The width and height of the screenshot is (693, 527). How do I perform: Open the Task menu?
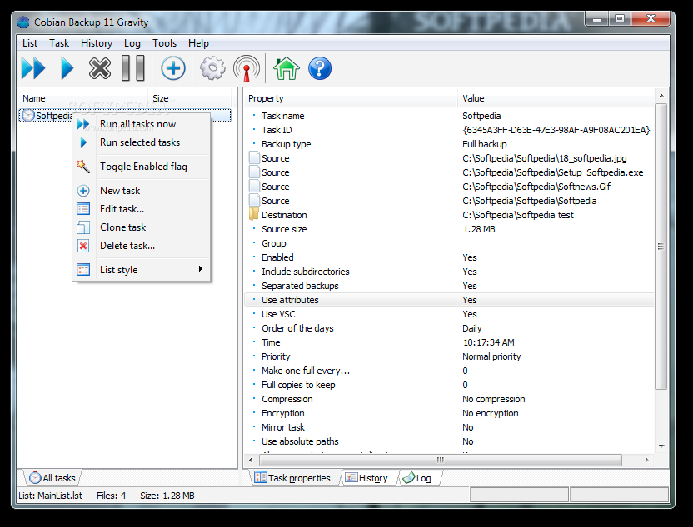coord(59,43)
